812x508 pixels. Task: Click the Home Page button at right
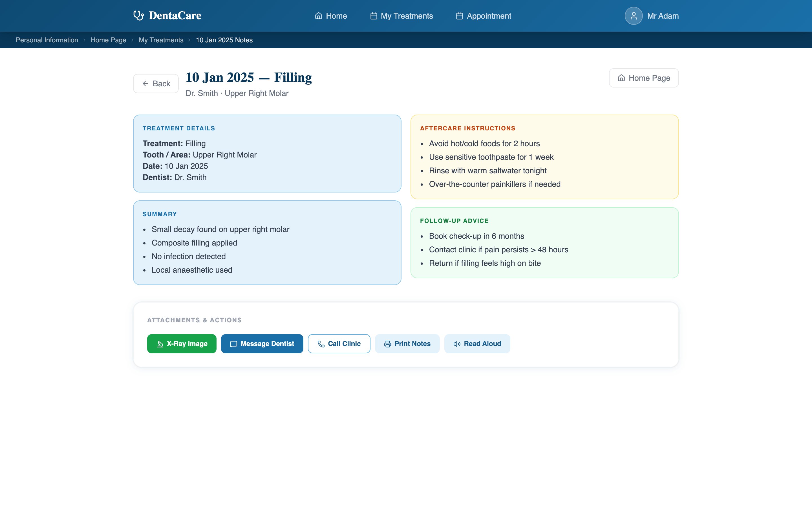644,78
